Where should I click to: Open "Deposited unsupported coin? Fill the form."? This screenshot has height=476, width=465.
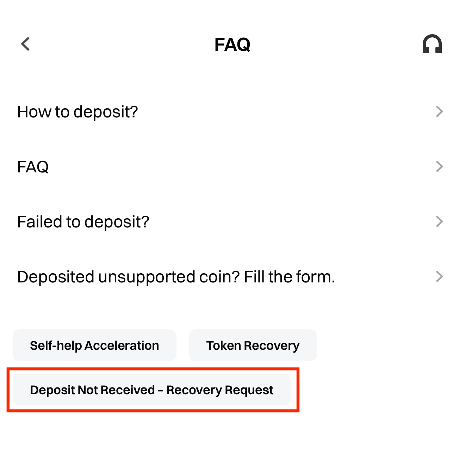[x=176, y=277]
